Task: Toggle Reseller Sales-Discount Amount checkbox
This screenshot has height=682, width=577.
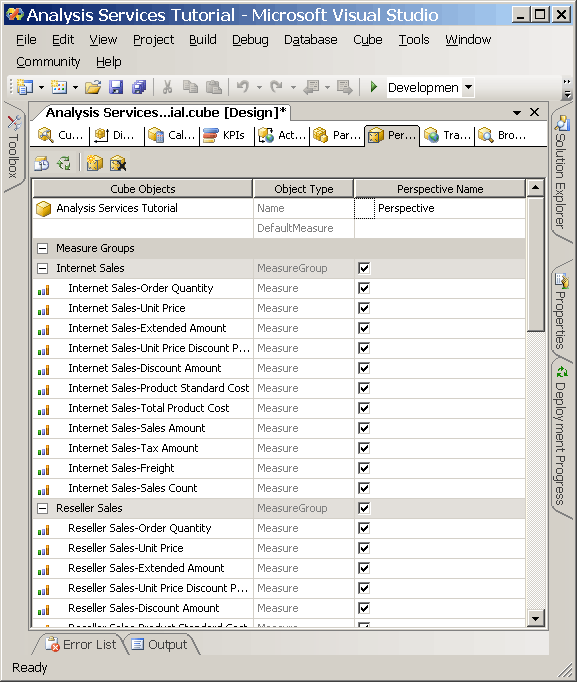Action: tap(364, 608)
